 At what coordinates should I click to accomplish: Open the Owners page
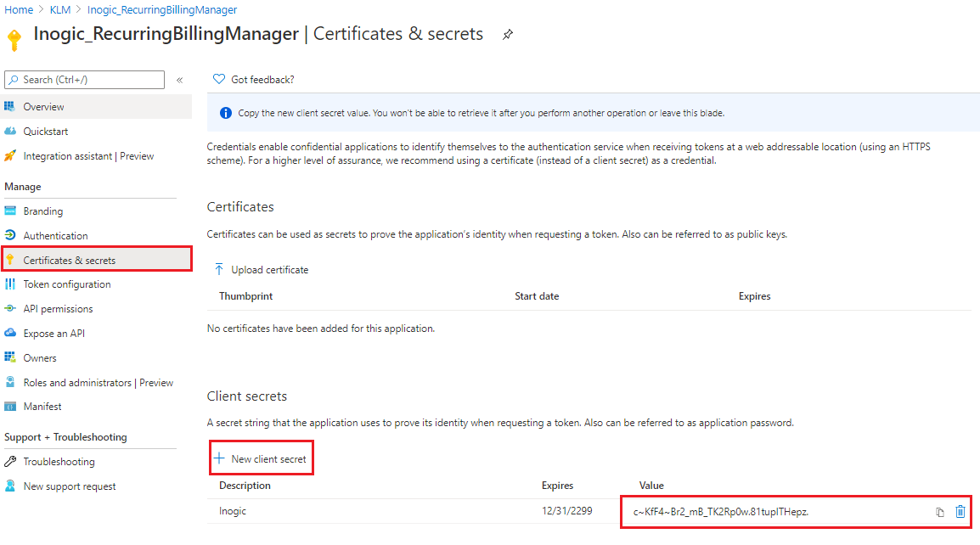(40, 358)
